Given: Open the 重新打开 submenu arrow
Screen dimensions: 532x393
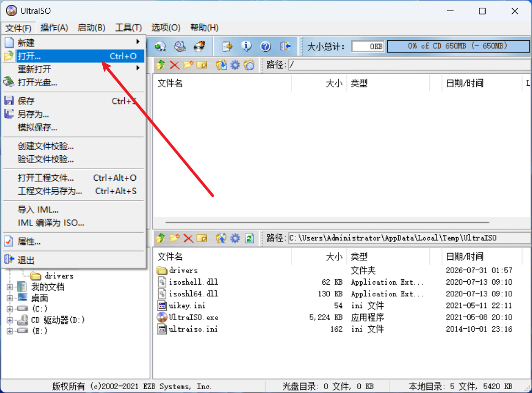Looking at the screenshot, I should [x=138, y=68].
